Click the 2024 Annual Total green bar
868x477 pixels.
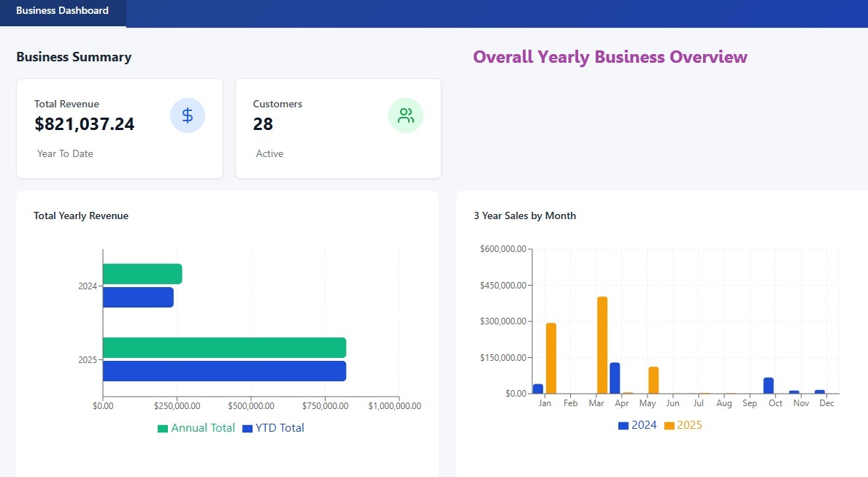pos(142,274)
